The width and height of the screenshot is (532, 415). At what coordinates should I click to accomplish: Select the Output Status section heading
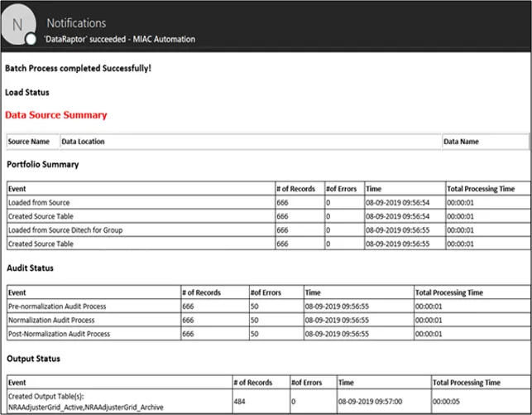(33, 360)
